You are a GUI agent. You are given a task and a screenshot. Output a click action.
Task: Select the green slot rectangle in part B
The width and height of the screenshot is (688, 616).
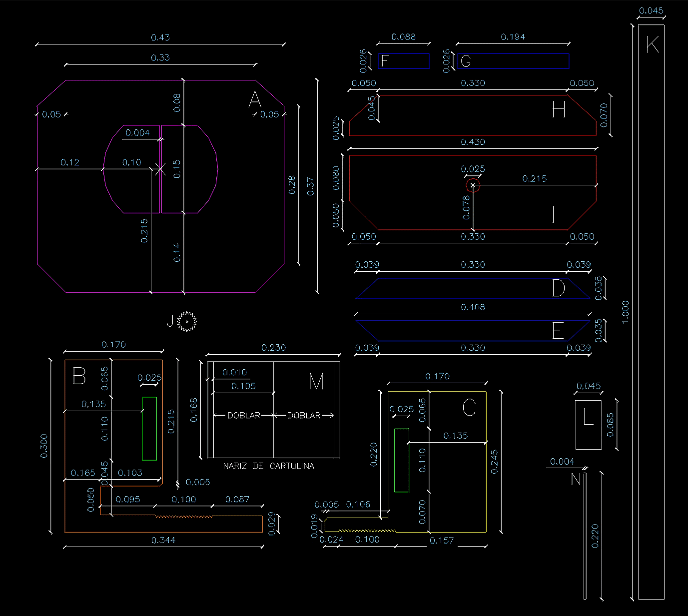click(149, 428)
